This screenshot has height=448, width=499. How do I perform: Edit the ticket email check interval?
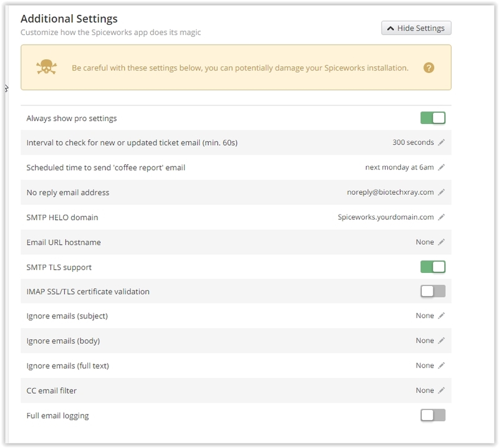[442, 142]
